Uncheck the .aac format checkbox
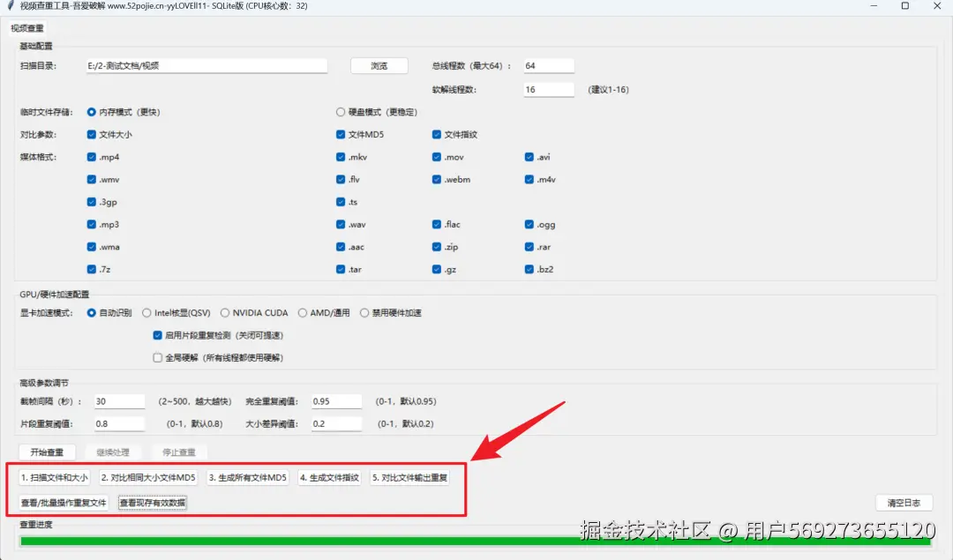 (341, 247)
